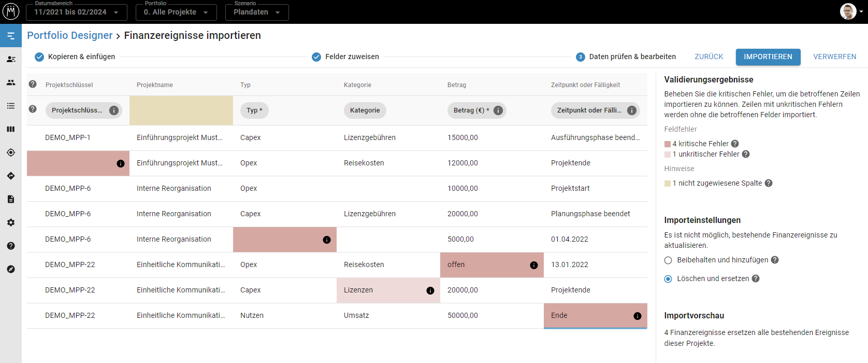This screenshot has width=868, height=363.
Task: Select 'Löschen und ersetzen' radio option
Action: pos(668,279)
